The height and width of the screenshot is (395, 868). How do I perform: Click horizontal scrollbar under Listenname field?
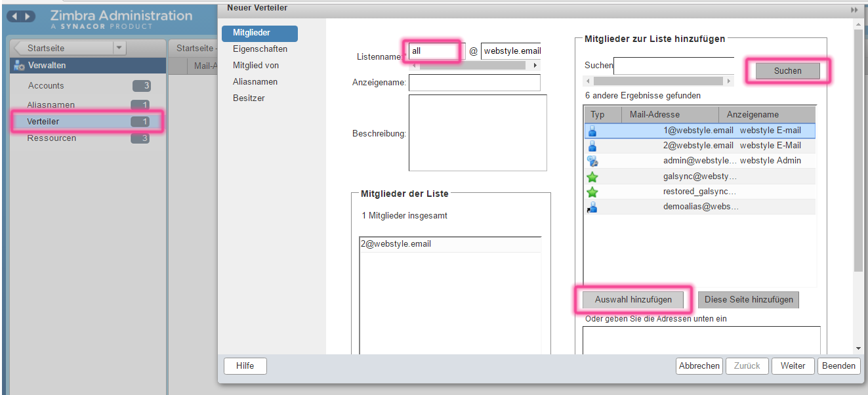click(472, 66)
